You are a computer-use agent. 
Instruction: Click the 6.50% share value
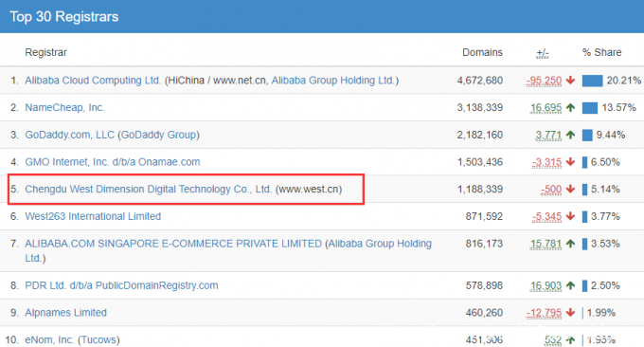(605, 162)
